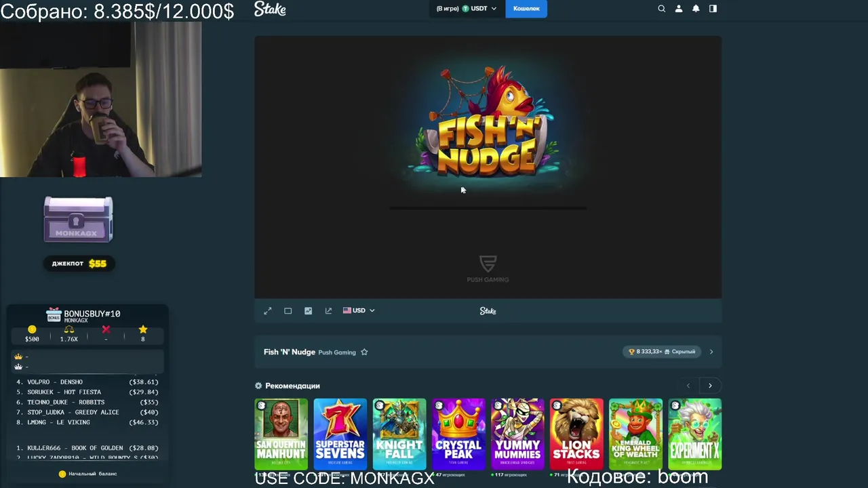The image size is (868, 488).
Task: Expand game details chevron
Action: (x=711, y=352)
